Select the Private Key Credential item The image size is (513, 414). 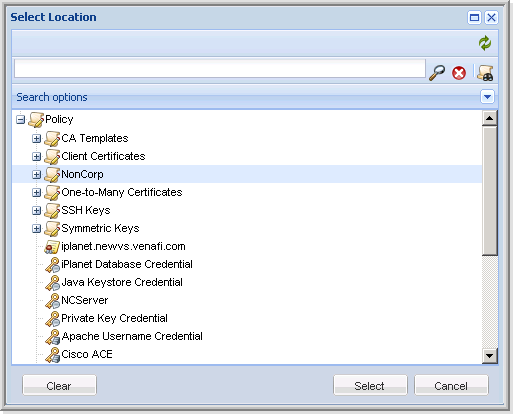click(x=114, y=318)
